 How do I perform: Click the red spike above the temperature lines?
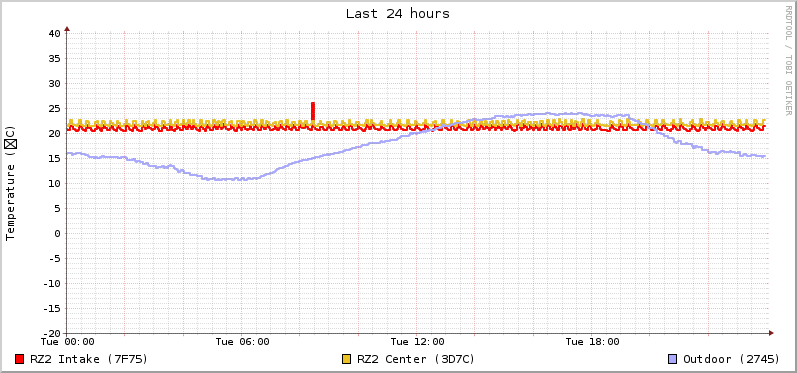pos(313,111)
